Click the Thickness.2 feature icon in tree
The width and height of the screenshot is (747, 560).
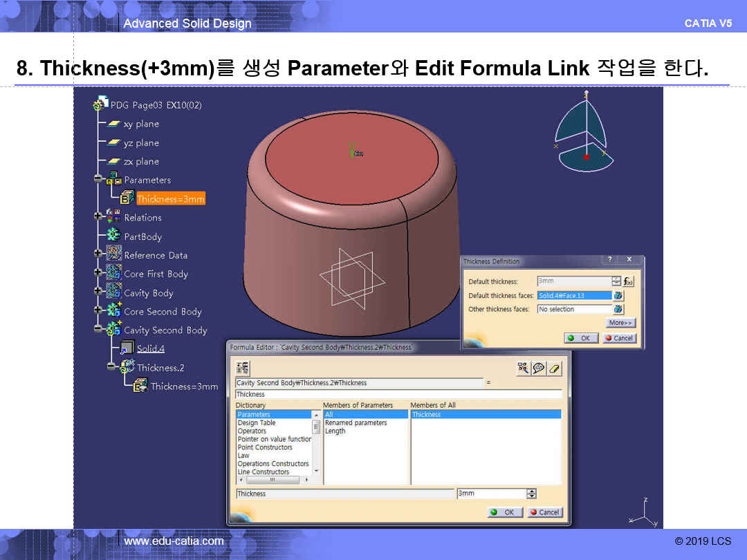coord(127,367)
